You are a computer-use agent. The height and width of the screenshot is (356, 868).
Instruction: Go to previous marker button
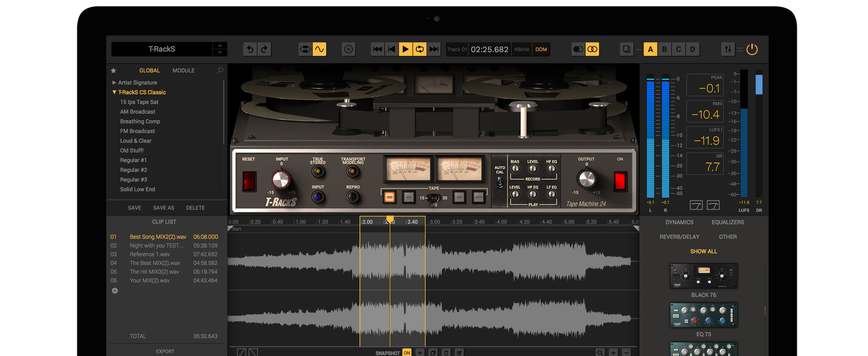[391, 49]
